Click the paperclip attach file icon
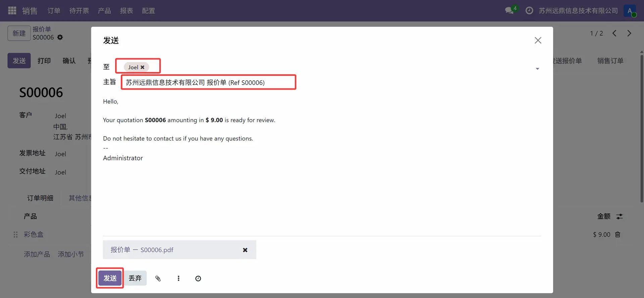 158,278
